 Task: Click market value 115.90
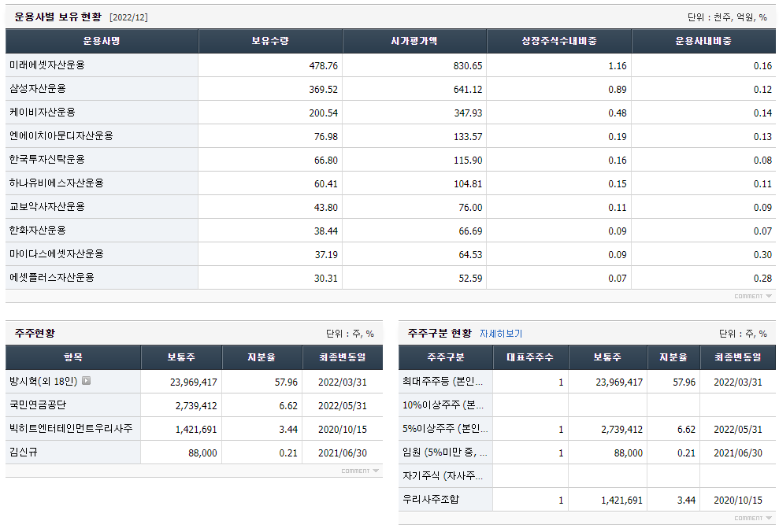(x=468, y=161)
